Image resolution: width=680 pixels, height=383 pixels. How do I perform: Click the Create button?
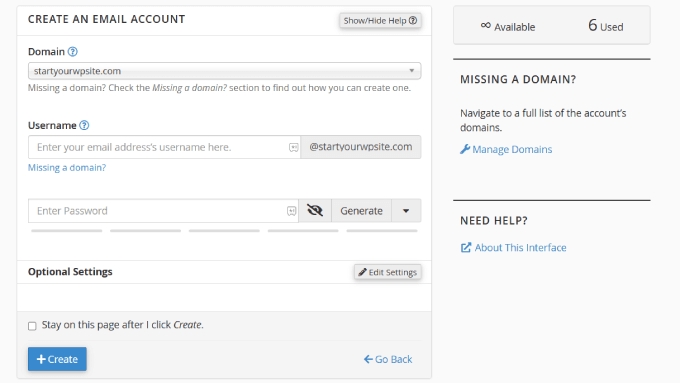tap(57, 359)
